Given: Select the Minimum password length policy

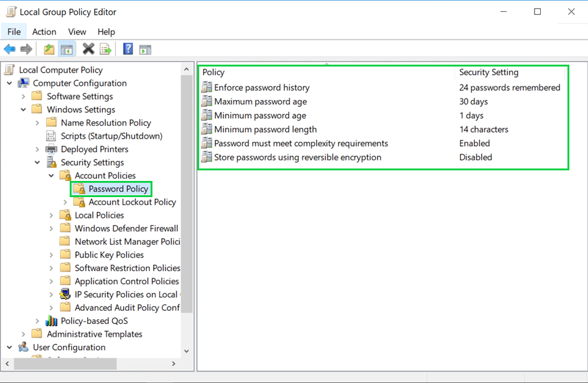Looking at the screenshot, I should pyautogui.click(x=265, y=129).
